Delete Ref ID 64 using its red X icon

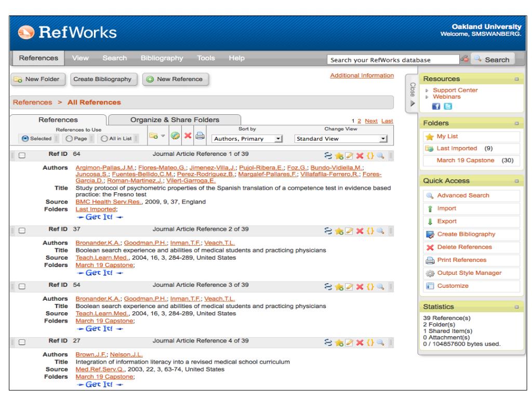(x=360, y=155)
